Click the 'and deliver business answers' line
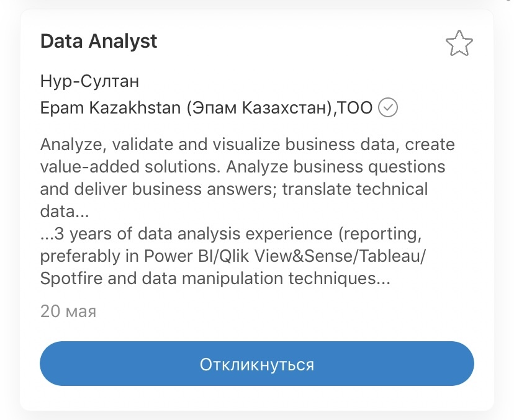Image resolution: width=514 pixels, height=420 pixels. point(234,189)
